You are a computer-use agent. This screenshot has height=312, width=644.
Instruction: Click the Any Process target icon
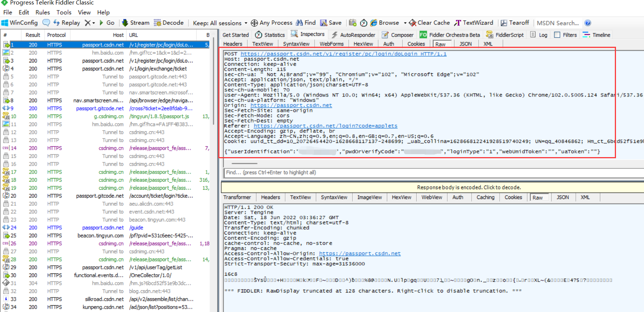point(254,23)
